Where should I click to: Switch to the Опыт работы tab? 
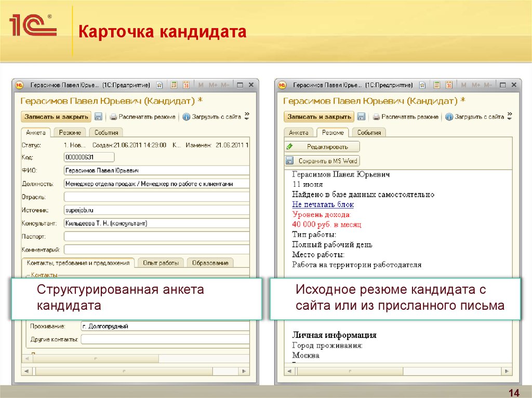point(161,263)
